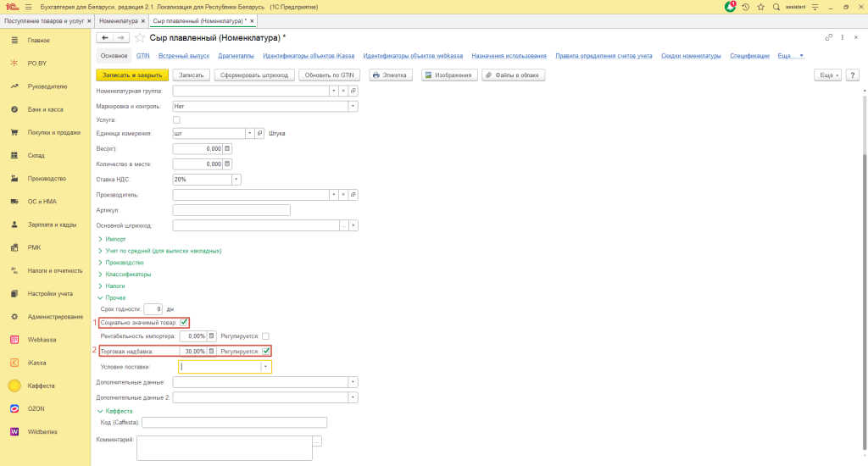The width and height of the screenshot is (868, 466).
Task: Open the Драгметаллы tab
Action: (236, 56)
